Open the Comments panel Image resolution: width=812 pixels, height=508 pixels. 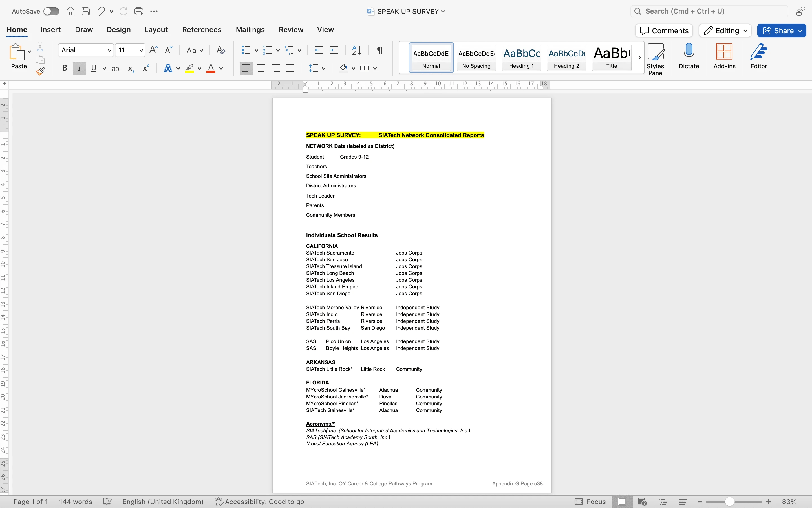point(664,30)
